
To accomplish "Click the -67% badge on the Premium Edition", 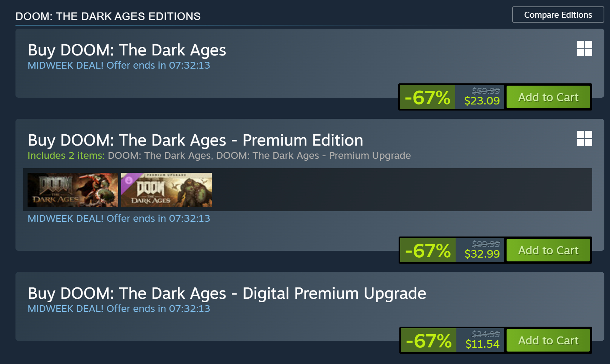I will (427, 250).
